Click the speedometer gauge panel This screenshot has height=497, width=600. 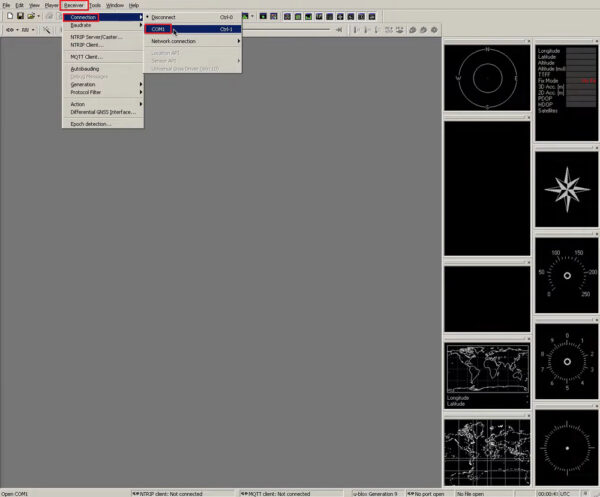(x=566, y=274)
